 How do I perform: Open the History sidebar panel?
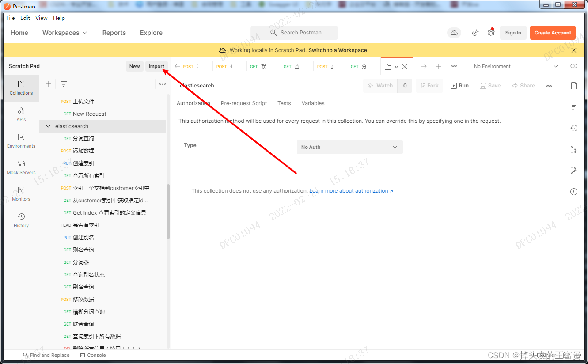(21, 220)
